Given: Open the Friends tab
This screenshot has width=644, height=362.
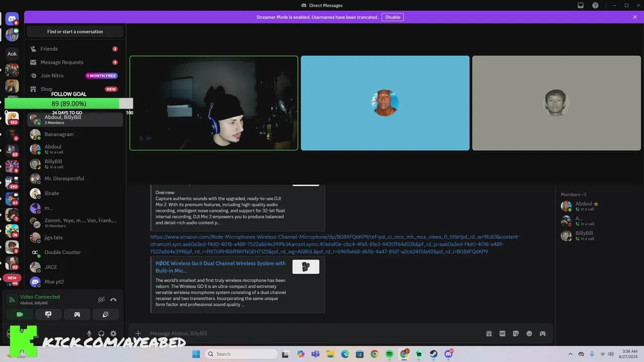Looking at the screenshot, I should [75, 49].
